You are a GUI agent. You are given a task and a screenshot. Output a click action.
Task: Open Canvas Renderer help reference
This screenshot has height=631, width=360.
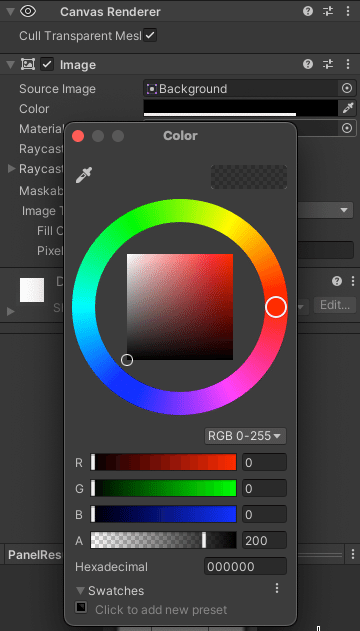point(308,11)
